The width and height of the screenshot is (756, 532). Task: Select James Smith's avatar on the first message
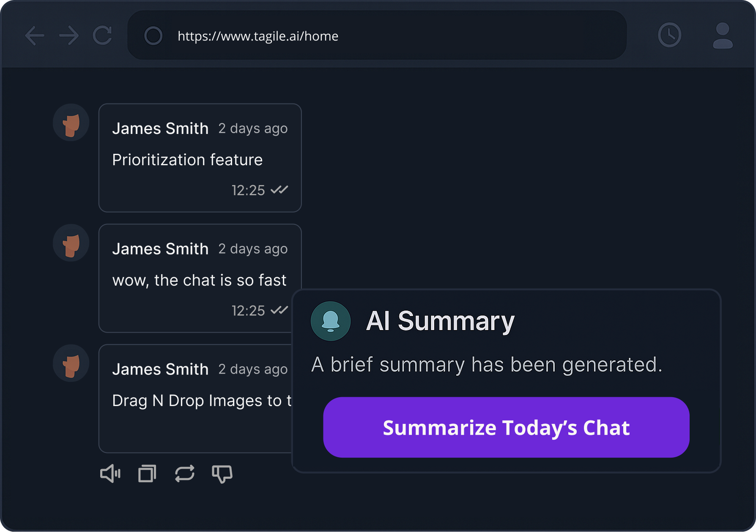click(71, 122)
